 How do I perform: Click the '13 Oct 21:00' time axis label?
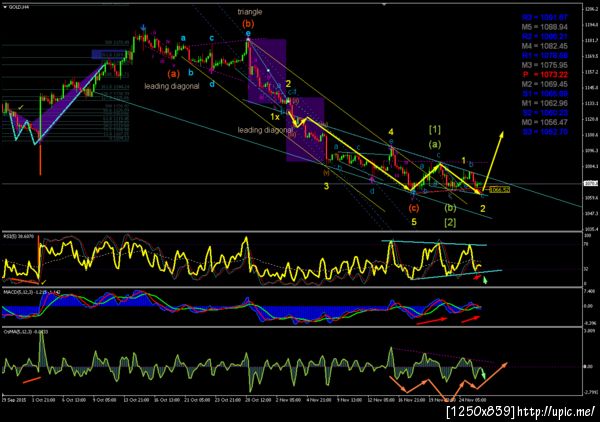tap(136, 400)
